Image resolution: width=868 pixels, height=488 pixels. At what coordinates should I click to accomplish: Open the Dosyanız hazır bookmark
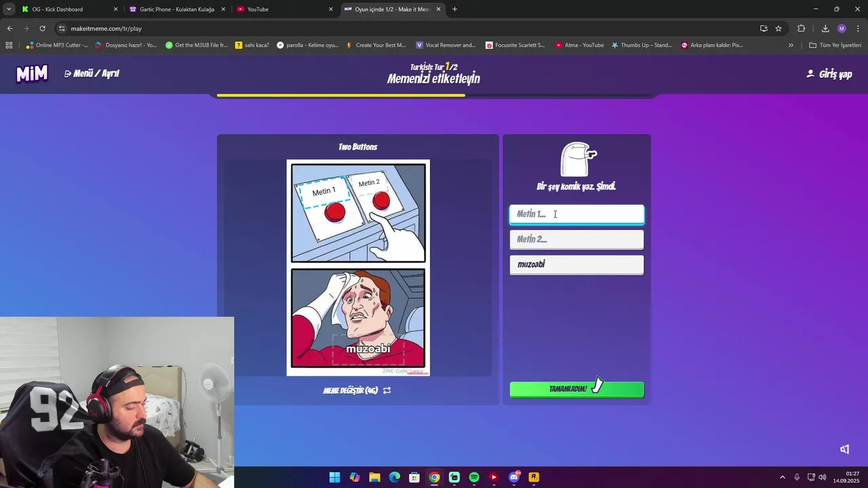coord(126,45)
